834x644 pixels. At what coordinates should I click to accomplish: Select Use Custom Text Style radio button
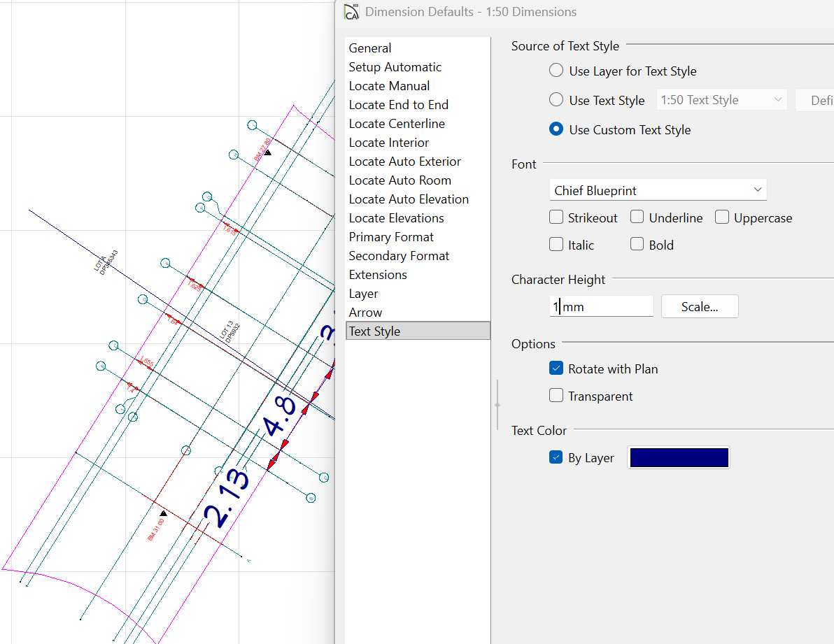tap(556, 129)
